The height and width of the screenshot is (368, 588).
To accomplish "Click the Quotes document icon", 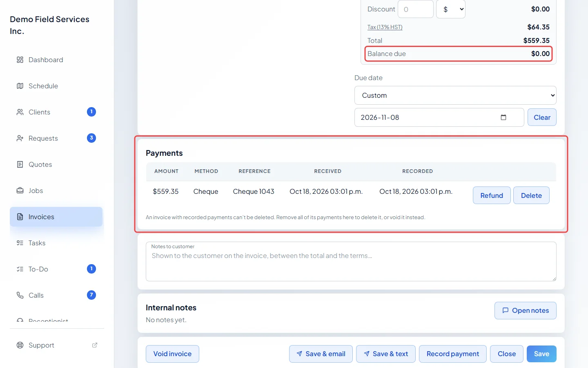I will 20,164.
